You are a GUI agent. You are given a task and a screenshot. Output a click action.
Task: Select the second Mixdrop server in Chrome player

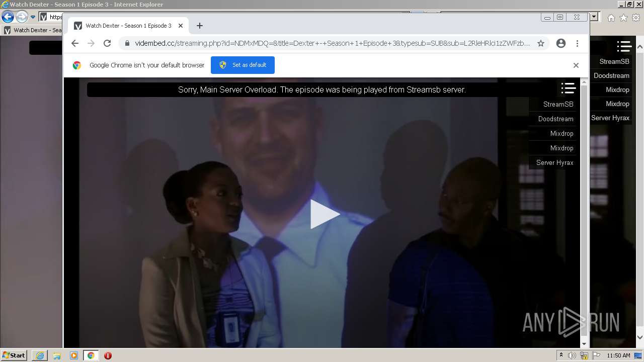point(561,148)
